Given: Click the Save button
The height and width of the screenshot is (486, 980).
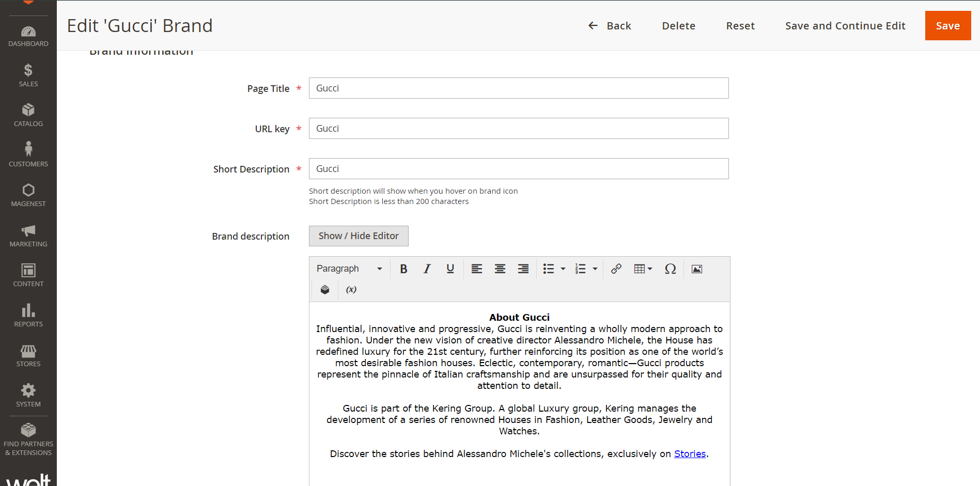Looking at the screenshot, I should click(x=948, y=25).
